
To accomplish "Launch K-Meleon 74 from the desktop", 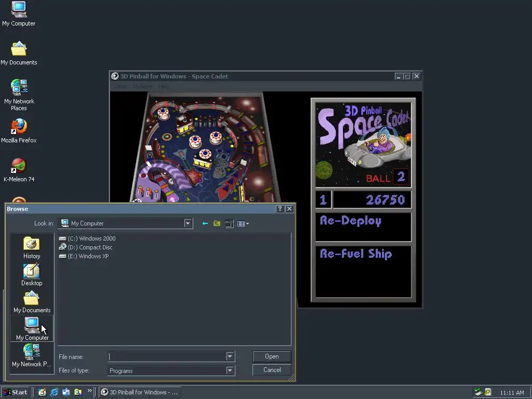I will coord(19,170).
